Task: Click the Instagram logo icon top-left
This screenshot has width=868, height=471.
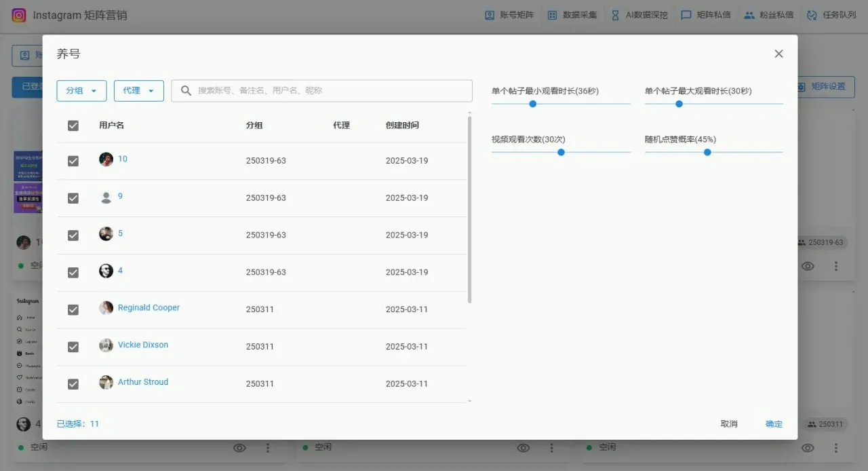Action: pos(18,15)
